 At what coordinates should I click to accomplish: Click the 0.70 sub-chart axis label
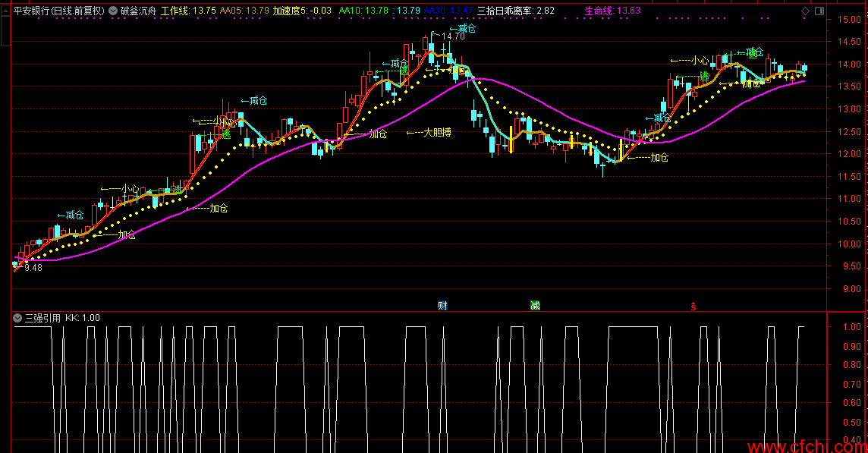coord(852,385)
